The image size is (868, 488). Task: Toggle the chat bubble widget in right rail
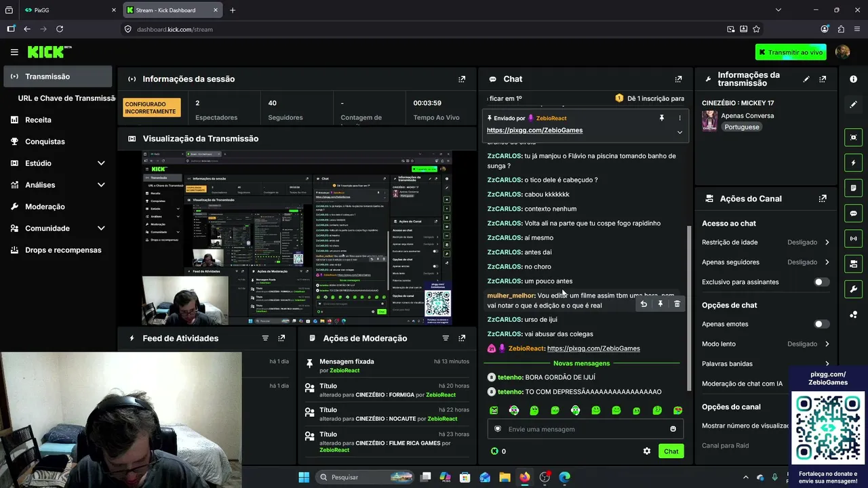(x=853, y=213)
